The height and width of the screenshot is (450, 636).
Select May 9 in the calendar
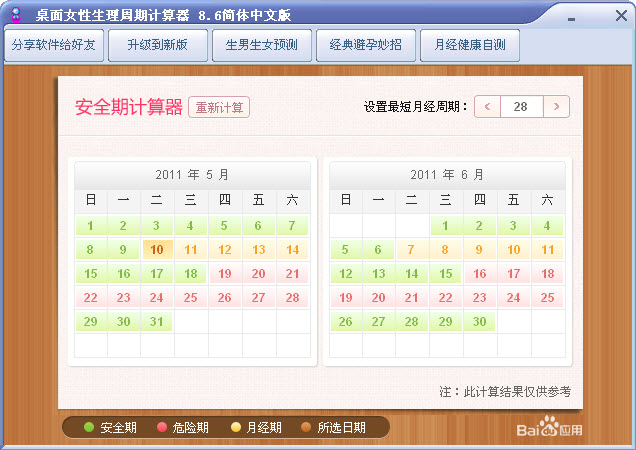(x=123, y=250)
